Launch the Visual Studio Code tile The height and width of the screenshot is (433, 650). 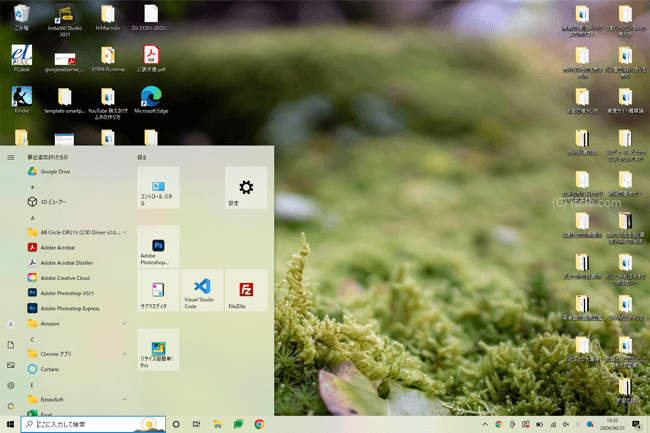pyautogui.click(x=202, y=290)
